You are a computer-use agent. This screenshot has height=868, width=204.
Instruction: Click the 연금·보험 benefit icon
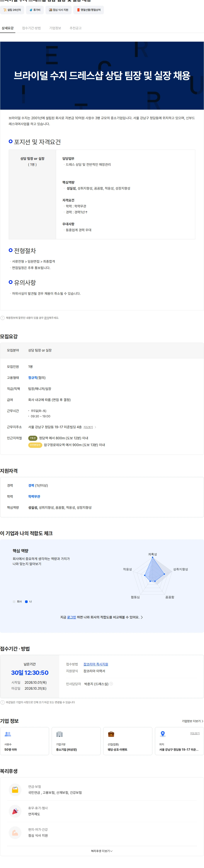(x=15, y=790)
